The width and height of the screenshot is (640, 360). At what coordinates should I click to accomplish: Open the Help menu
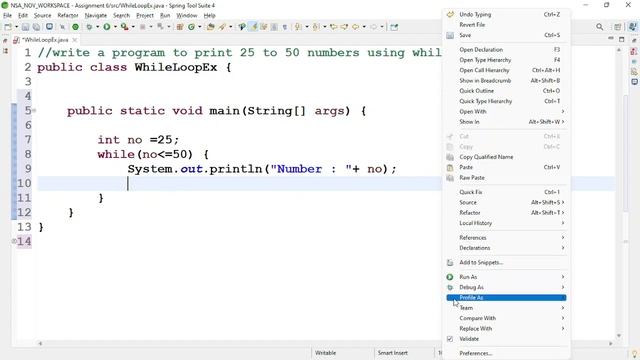[x=209, y=16]
